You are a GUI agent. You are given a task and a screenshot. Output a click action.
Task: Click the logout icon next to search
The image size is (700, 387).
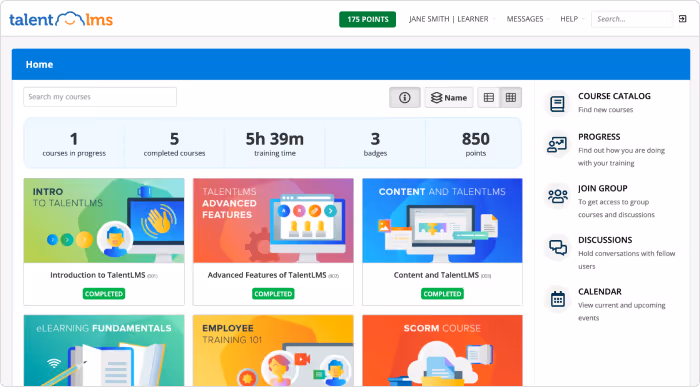click(683, 19)
